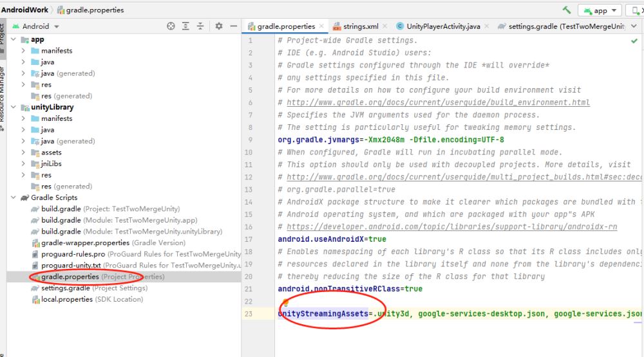Close the strings.xml editor tab
The image size is (644, 357).
(385, 26)
